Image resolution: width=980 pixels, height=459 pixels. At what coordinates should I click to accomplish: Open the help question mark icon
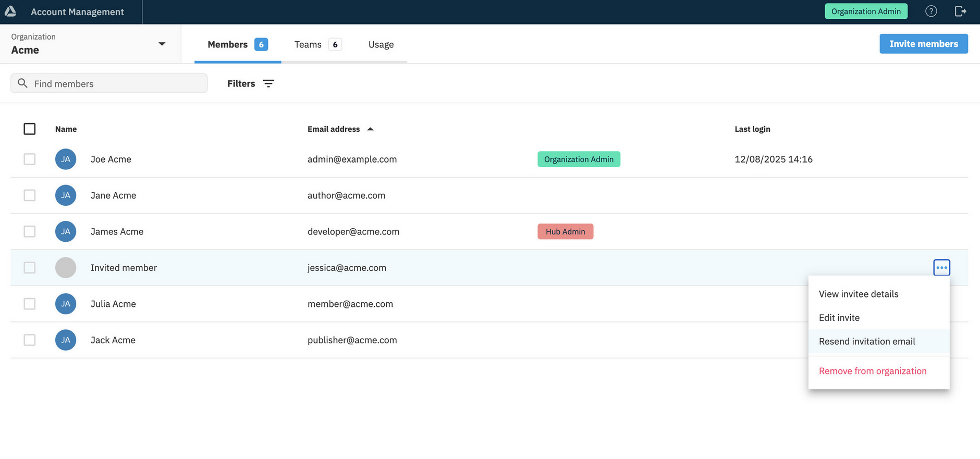pos(931,11)
